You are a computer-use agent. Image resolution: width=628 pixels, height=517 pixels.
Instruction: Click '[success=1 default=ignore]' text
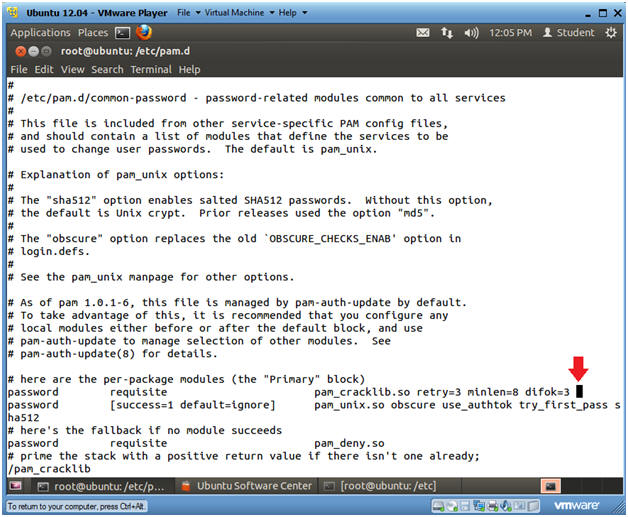click(193, 405)
